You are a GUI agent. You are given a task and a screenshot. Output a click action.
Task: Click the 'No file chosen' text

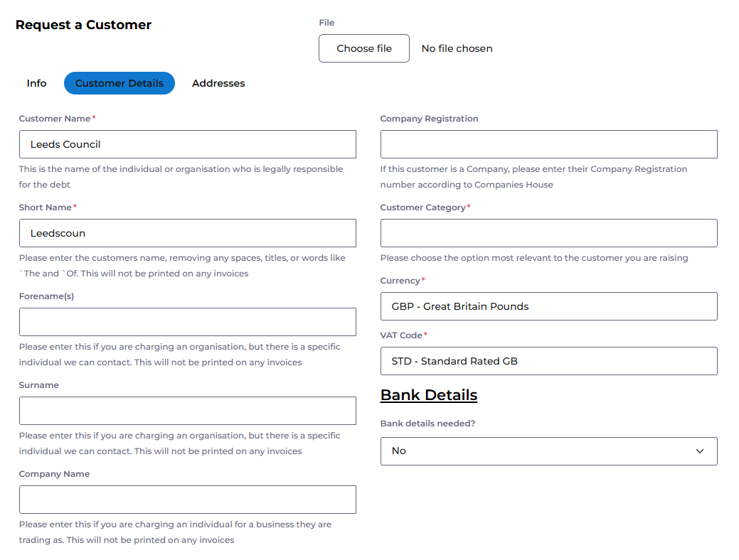click(x=457, y=48)
